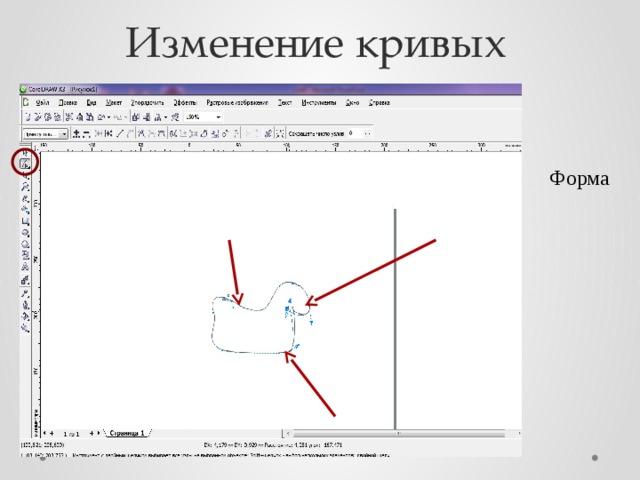Viewport: 640px width, 480px height.
Task: Click the Save icon on standard toolbar
Action: coord(47,117)
